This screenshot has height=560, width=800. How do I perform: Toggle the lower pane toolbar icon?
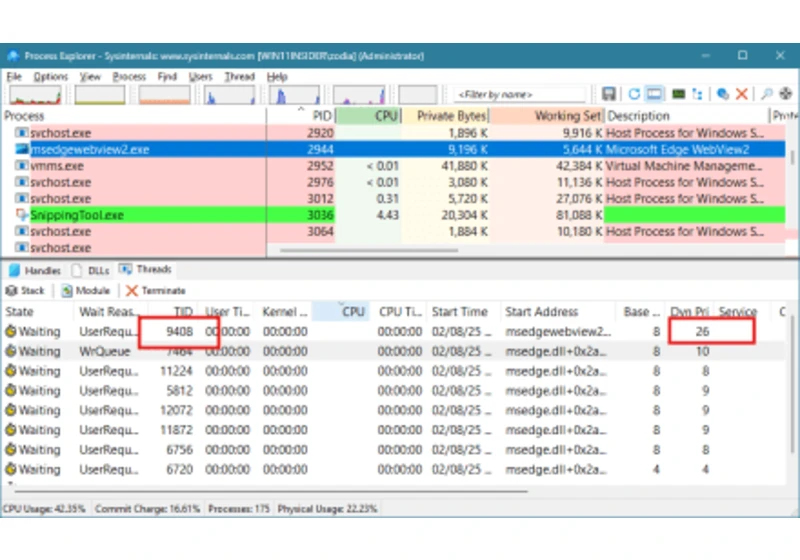pyautogui.click(x=655, y=94)
